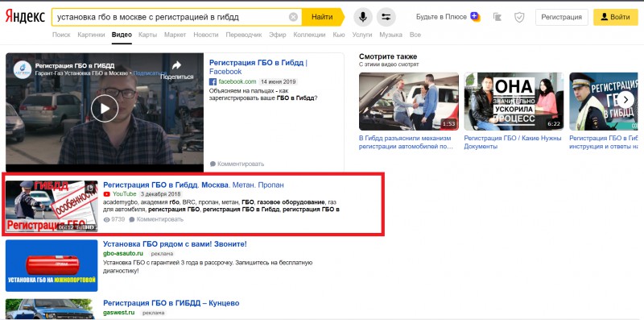Image resolution: width=644 pixels, height=320 pixels.
Task: Open the collections bookmark icon in header
Action: coord(497,17)
